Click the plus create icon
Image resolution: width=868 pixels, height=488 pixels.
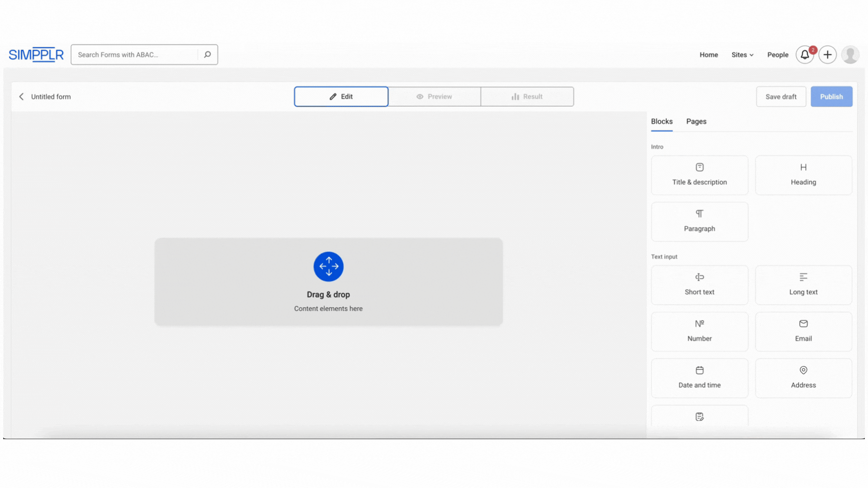pyautogui.click(x=827, y=55)
